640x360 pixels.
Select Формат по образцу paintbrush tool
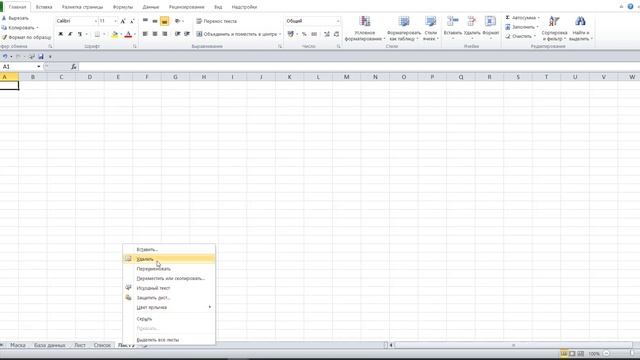[27, 37]
